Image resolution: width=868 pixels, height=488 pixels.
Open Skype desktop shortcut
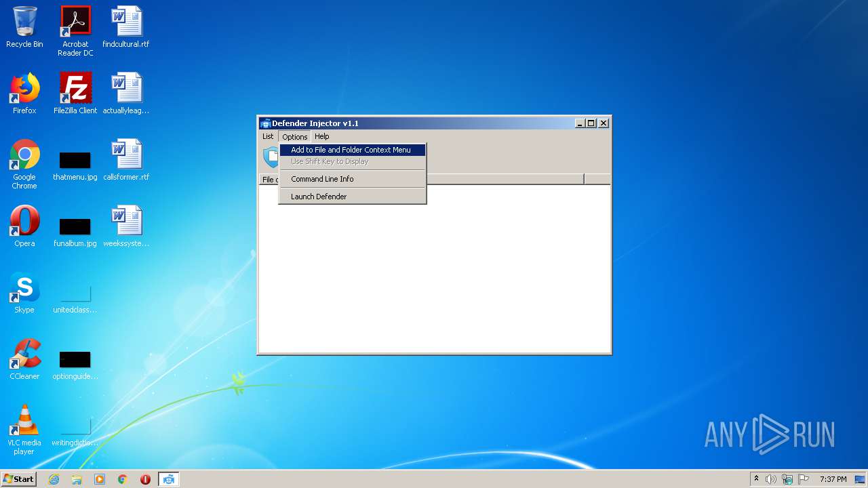point(24,293)
